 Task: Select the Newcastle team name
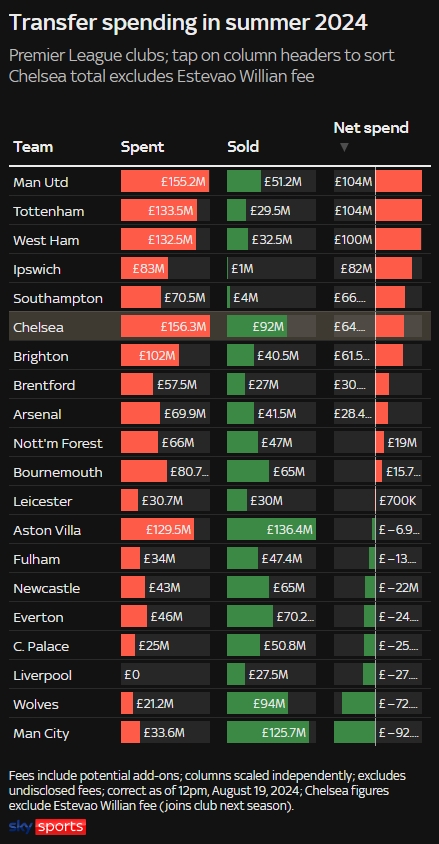point(47,588)
